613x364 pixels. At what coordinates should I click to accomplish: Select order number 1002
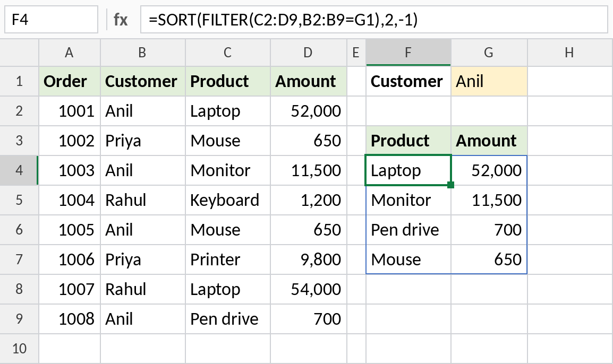tap(70, 141)
